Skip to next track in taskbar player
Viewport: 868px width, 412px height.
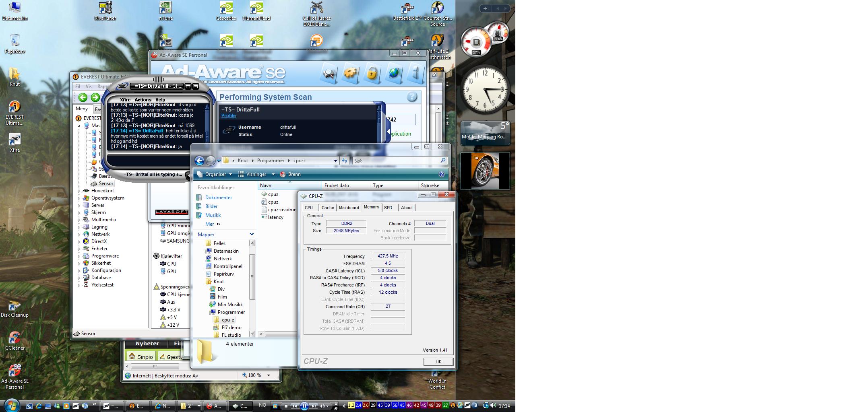coord(314,406)
